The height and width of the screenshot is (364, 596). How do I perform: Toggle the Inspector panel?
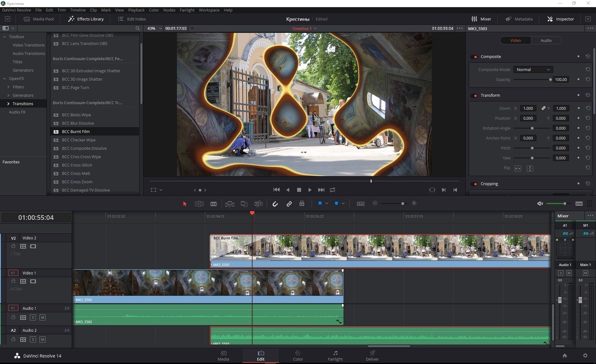(x=560, y=19)
